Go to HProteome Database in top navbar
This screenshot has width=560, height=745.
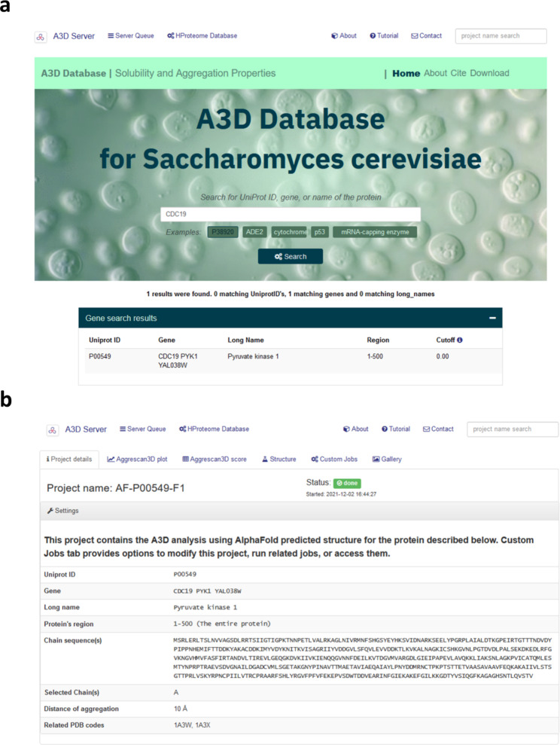202,35
